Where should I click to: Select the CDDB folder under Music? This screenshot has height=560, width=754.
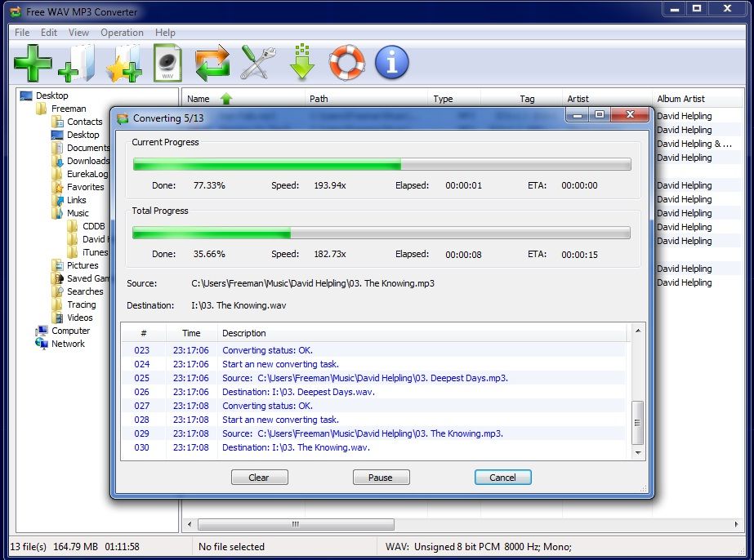(93, 226)
